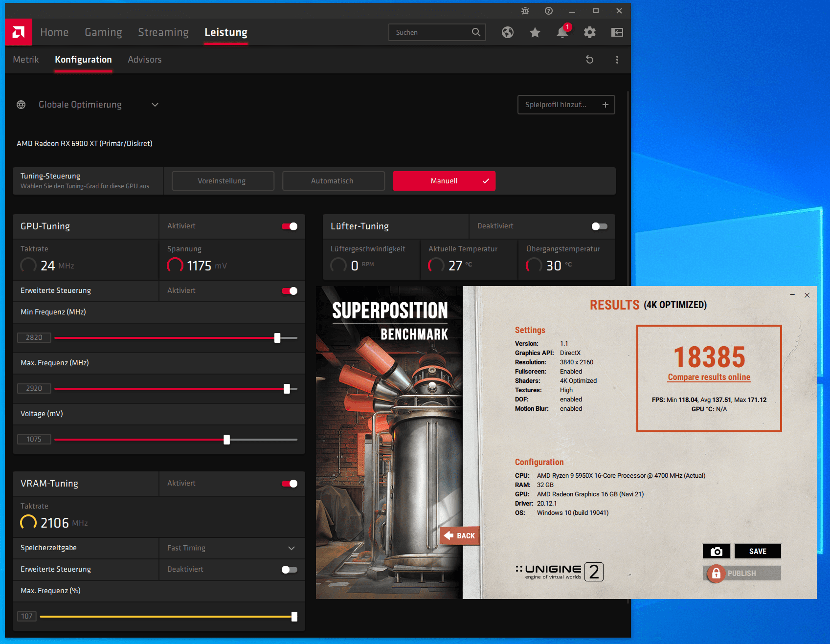Open the favorites star icon
The height and width of the screenshot is (644, 830).
pyautogui.click(x=535, y=32)
